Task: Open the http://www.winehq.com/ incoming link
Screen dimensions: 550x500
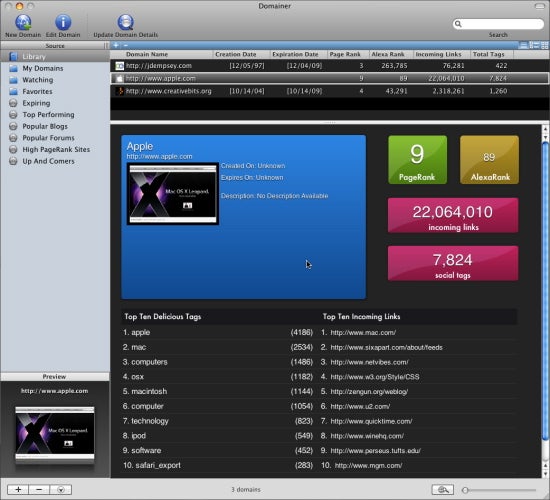Action: tap(367, 436)
